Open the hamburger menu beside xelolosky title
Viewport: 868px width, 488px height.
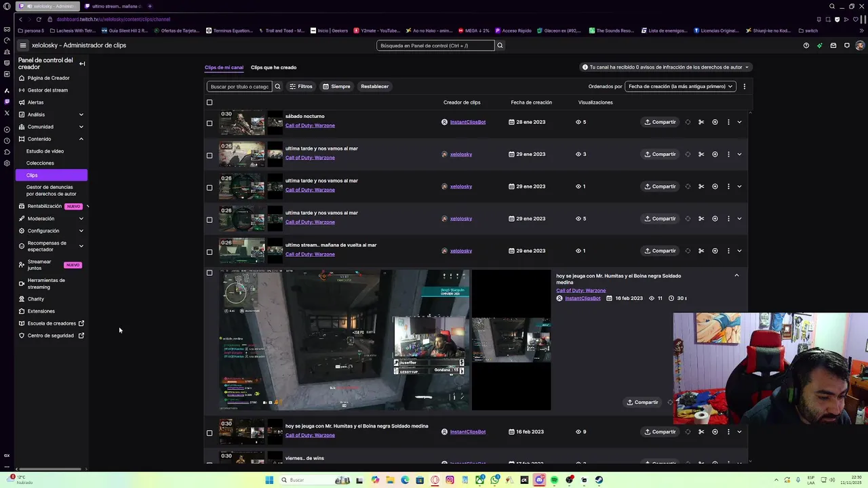pos(22,45)
